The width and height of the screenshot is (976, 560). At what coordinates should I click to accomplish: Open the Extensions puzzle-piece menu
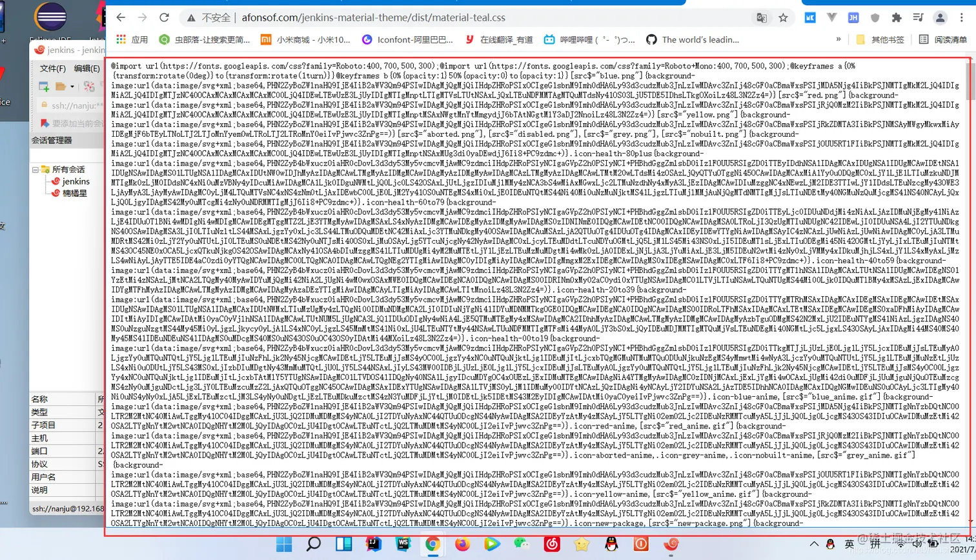pos(896,17)
